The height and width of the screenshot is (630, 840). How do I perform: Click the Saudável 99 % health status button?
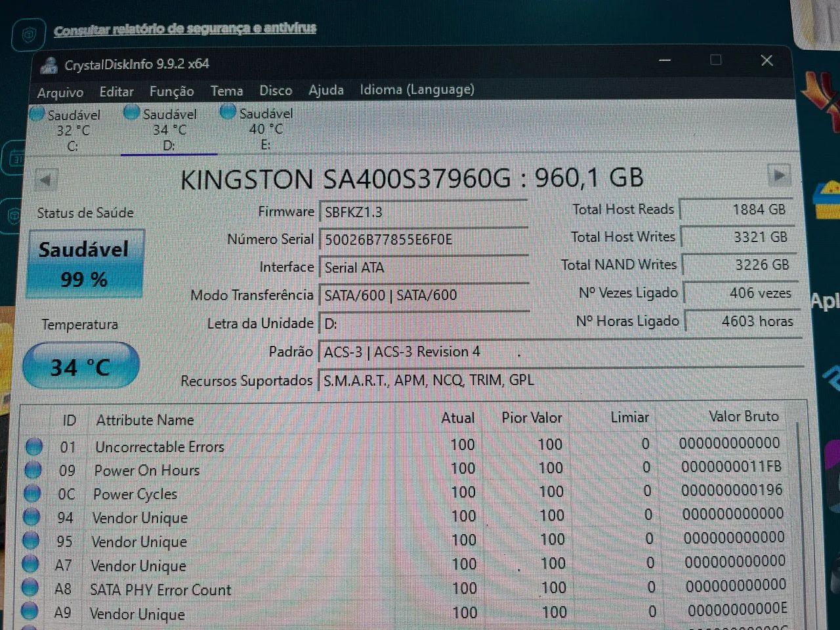pyautogui.click(x=85, y=264)
